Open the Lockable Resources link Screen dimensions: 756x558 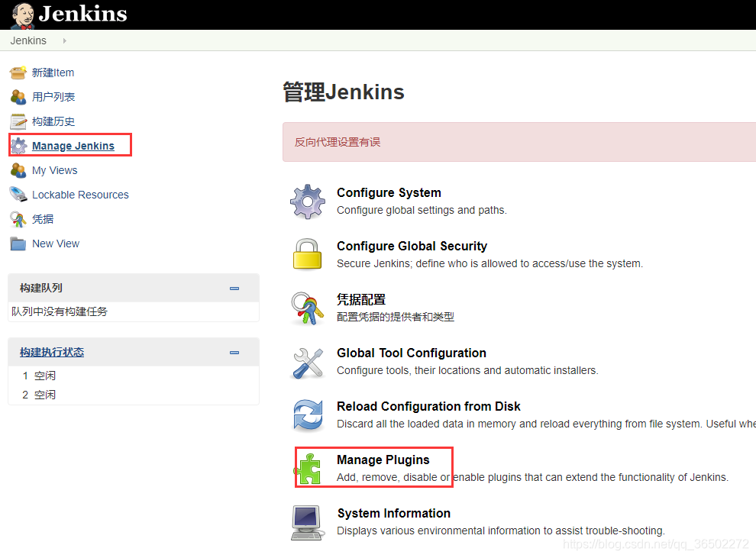pyautogui.click(x=80, y=195)
